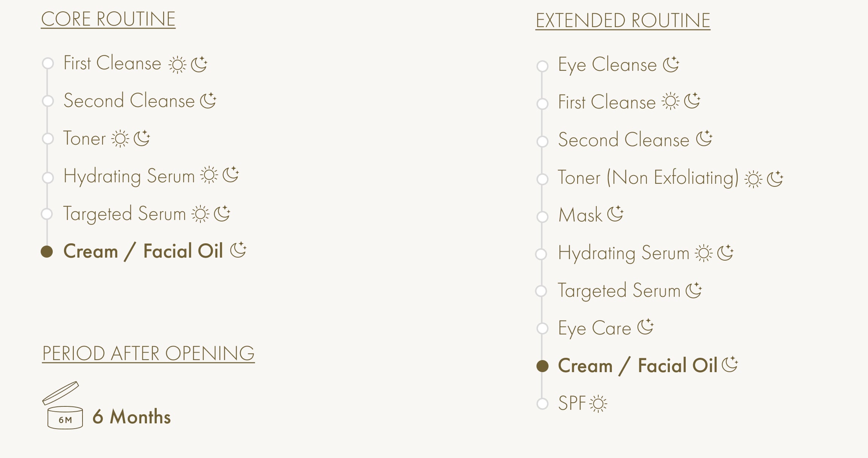Click sun icon beside Toner (Non Exfoliating)

pyautogui.click(x=753, y=179)
